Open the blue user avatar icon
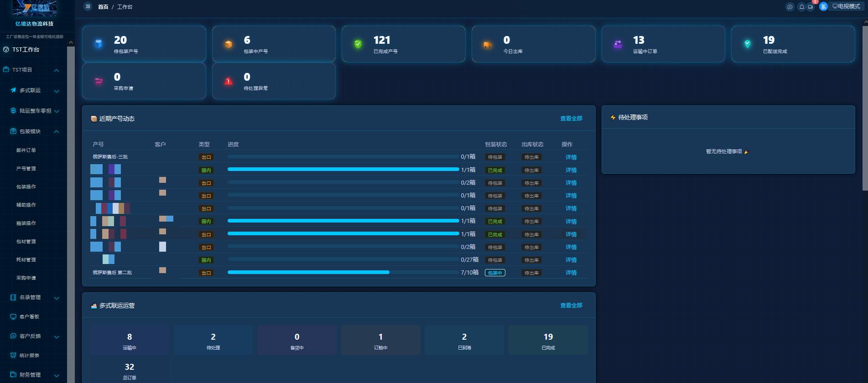Screen dimensions: 868x383 [823, 7]
